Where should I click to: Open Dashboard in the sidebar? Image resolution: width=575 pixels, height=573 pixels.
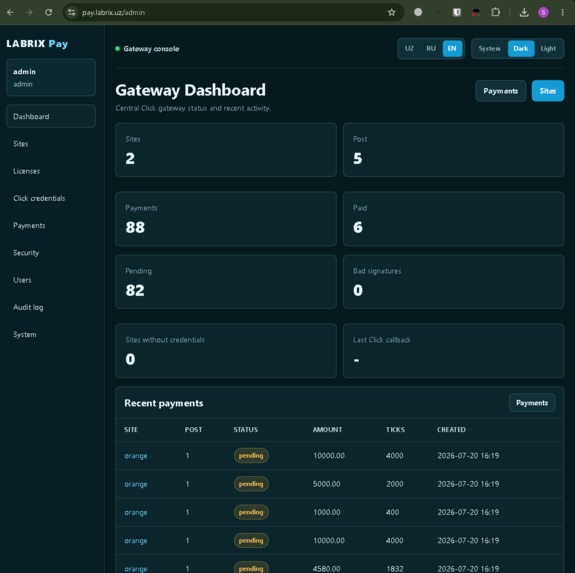(x=51, y=117)
